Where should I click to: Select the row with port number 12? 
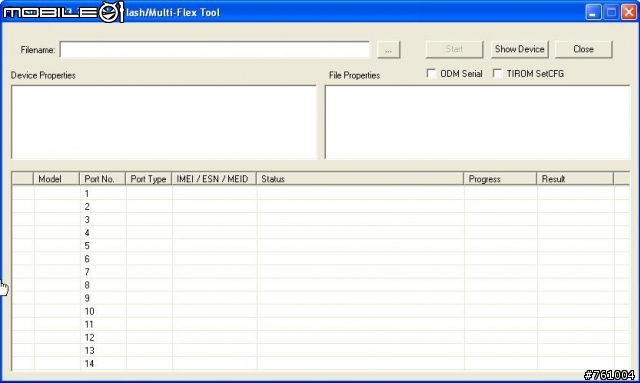[x=321, y=337]
